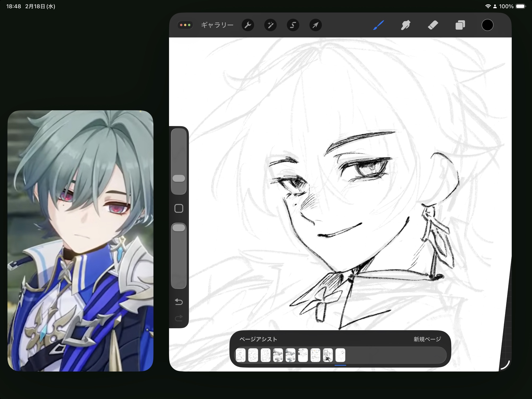The image size is (532, 399).
Task: Select the Eraser tool
Action: (x=433, y=25)
